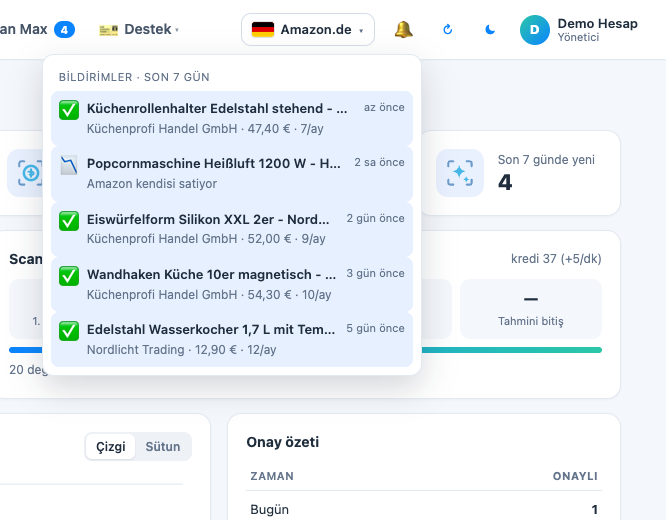
Task: Click the '2 gün önce' timestamp
Action: (375, 218)
